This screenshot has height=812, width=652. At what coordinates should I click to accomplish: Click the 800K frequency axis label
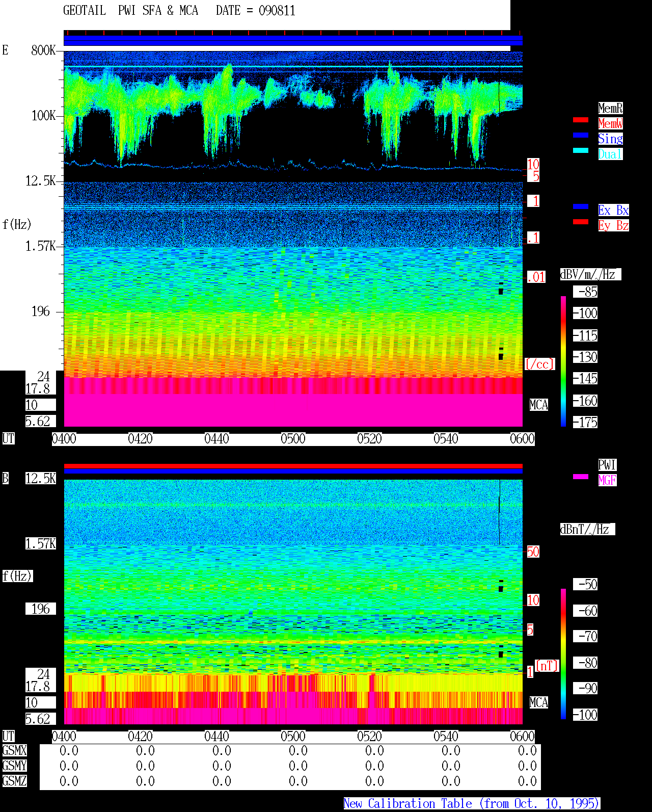(x=43, y=50)
